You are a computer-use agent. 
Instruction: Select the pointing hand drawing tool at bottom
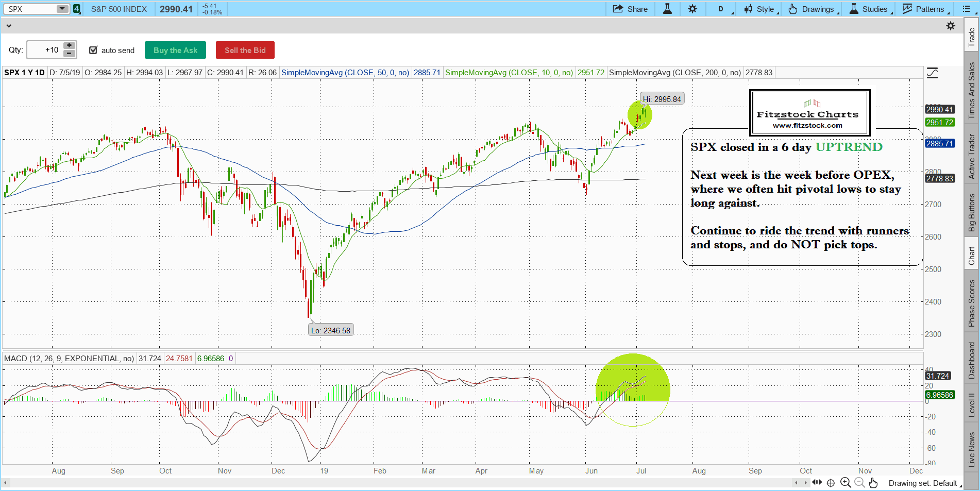pos(873,483)
